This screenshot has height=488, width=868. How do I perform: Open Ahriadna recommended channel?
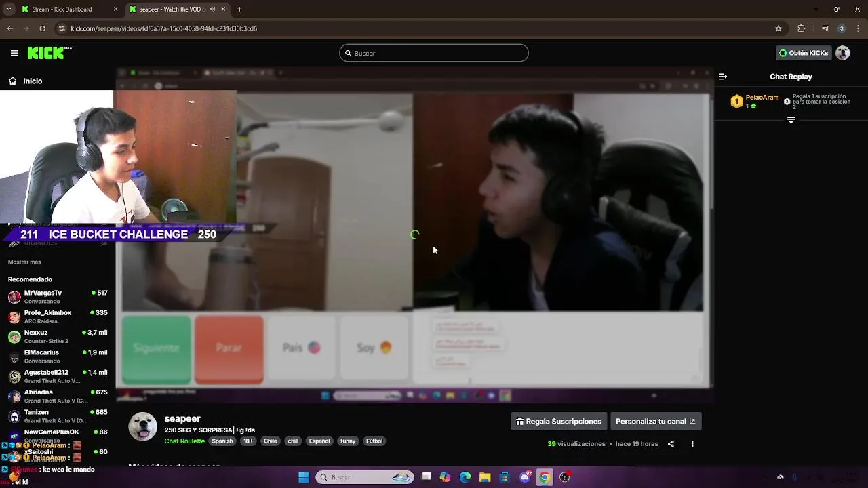point(58,396)
